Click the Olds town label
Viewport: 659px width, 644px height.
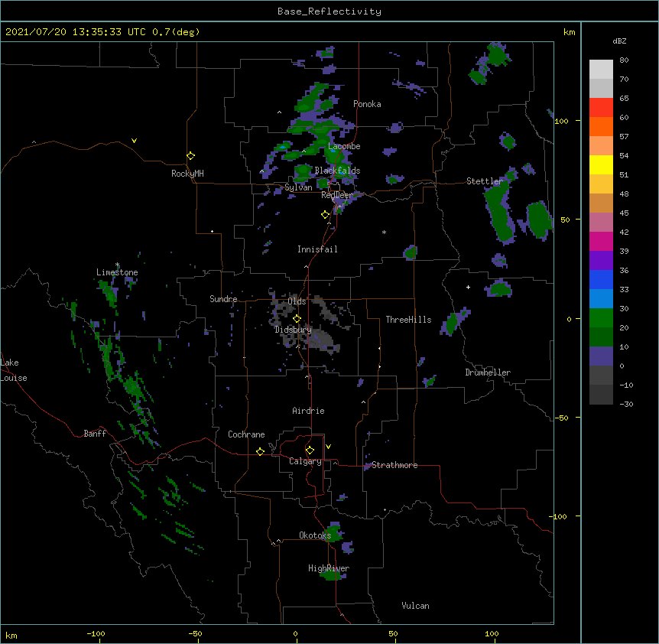pos(297,301)
